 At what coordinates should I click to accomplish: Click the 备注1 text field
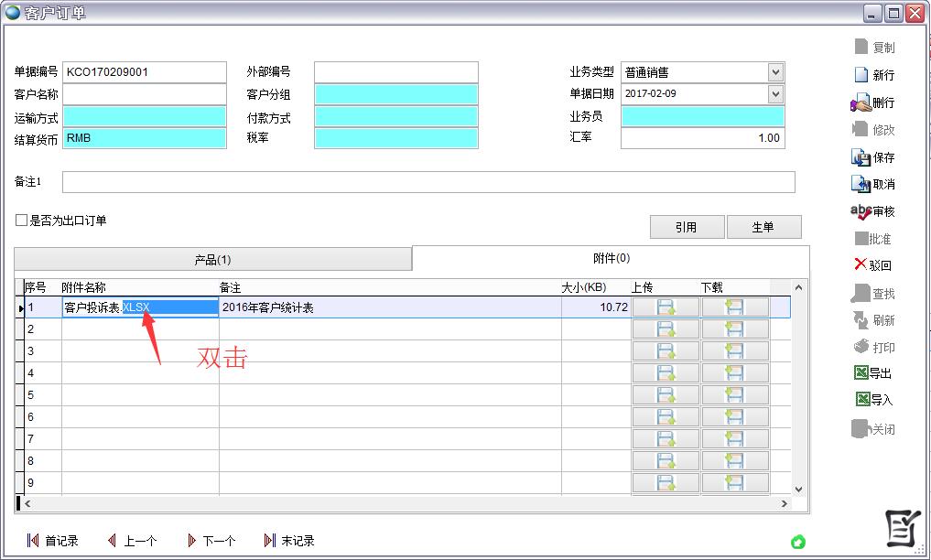tap(428, 182)
